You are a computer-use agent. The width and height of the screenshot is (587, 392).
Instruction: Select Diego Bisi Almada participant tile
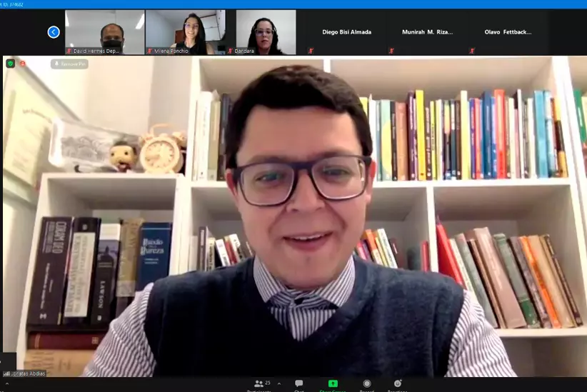tap(346, 32)
